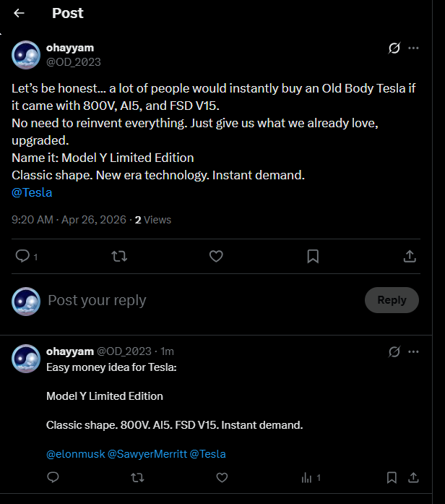This screenshot has width=445, height=504.
Task: Expand the reply's three-dot more menu
Action: (x=413, y=352)
